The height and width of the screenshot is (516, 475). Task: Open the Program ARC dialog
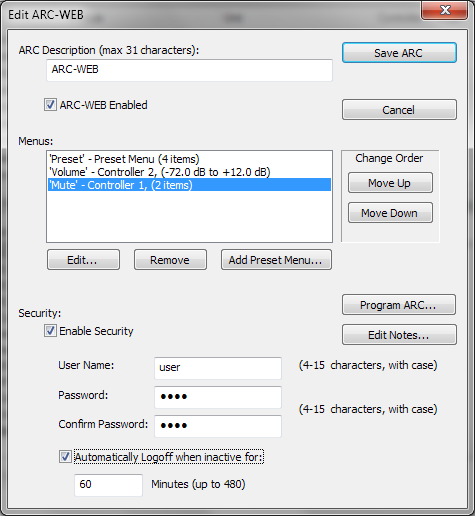click(399, 305)
